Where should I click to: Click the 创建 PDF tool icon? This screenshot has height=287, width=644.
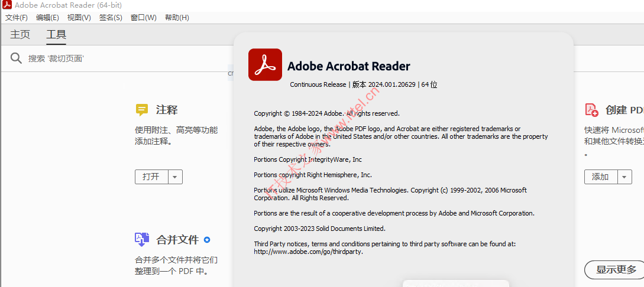tap(591, 110)
